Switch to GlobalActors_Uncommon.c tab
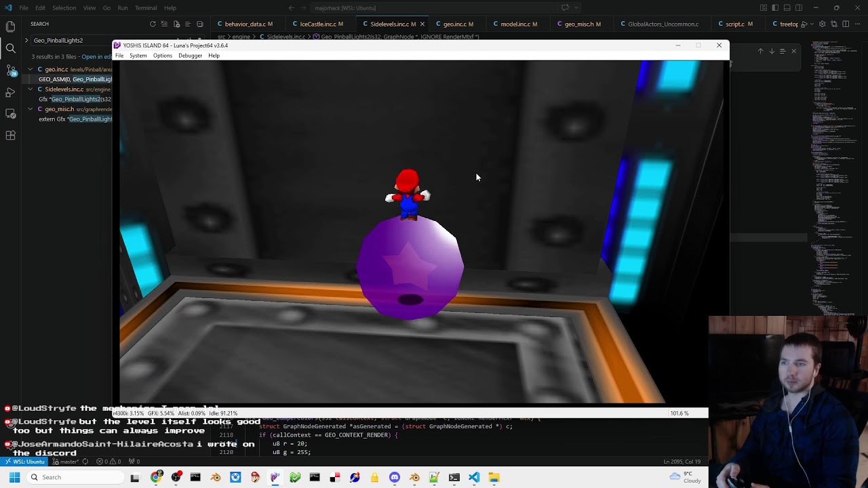 point(663,24)
